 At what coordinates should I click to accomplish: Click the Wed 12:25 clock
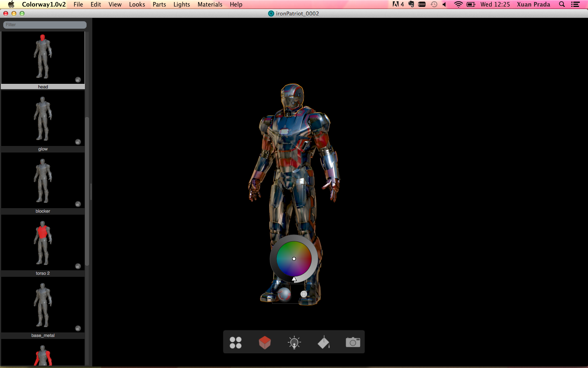click(495, 4)
